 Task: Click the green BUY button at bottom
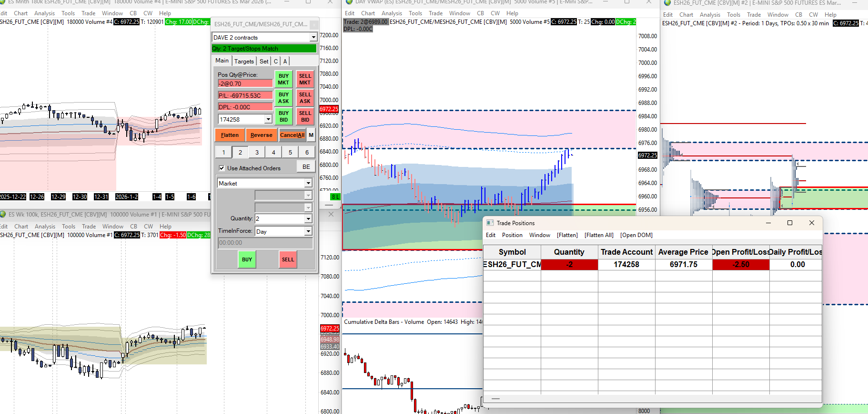point(247,259)
